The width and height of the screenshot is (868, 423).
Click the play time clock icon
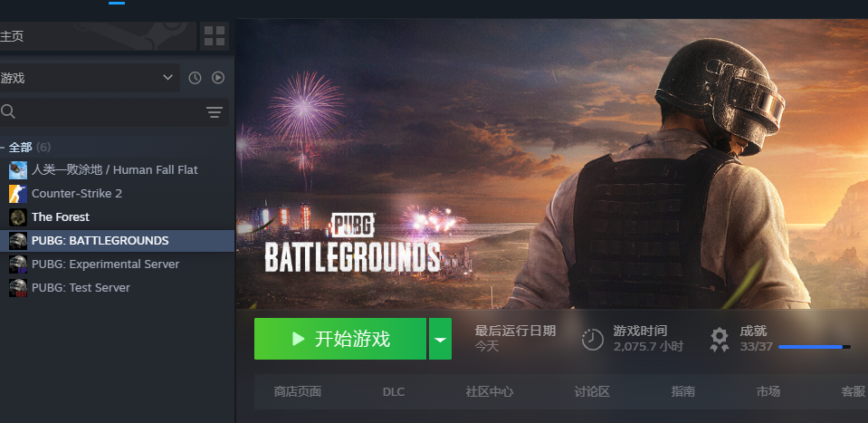pyautogui.click(x=592, y=340)
